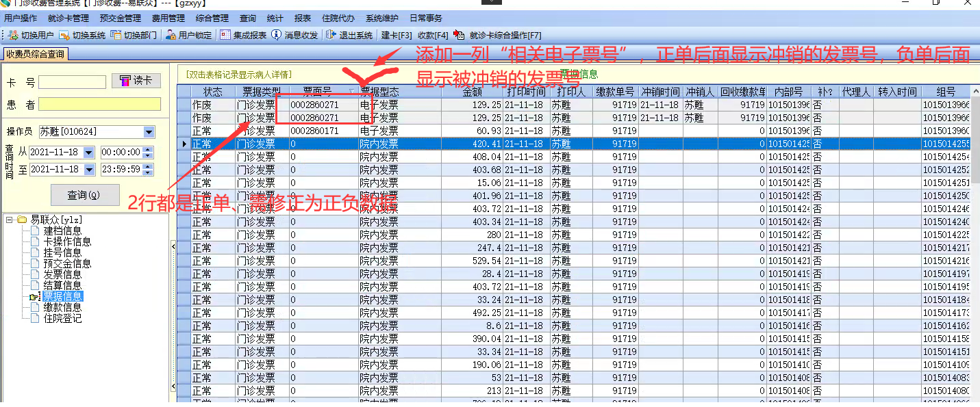Open 就诊卡综合操作[F7] toolbar item
980x407 pixels.
tap(497, 35)
